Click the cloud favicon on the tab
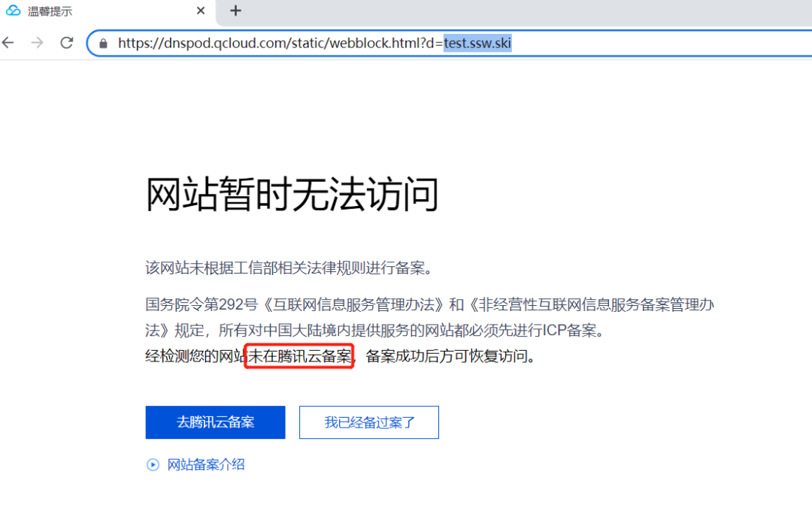Viewport: 812px width, 514px height. coord(13,11)
